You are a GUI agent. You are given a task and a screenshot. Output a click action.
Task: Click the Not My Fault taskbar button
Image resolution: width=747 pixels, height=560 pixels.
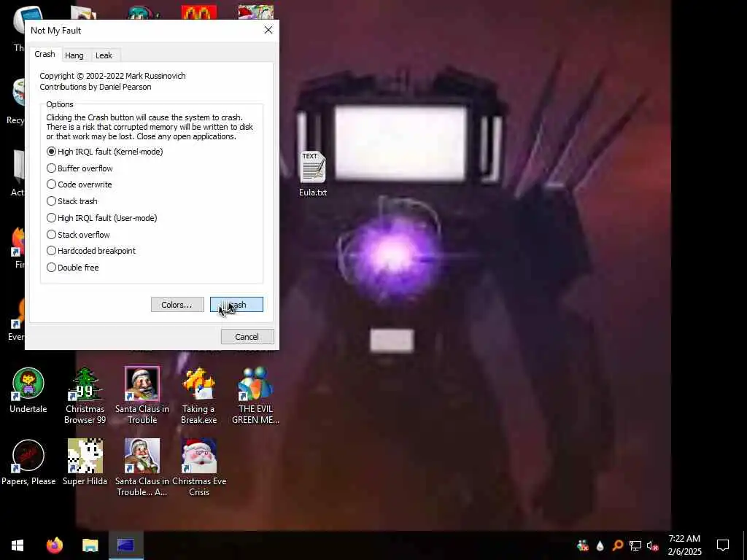(x=125, y=545)
